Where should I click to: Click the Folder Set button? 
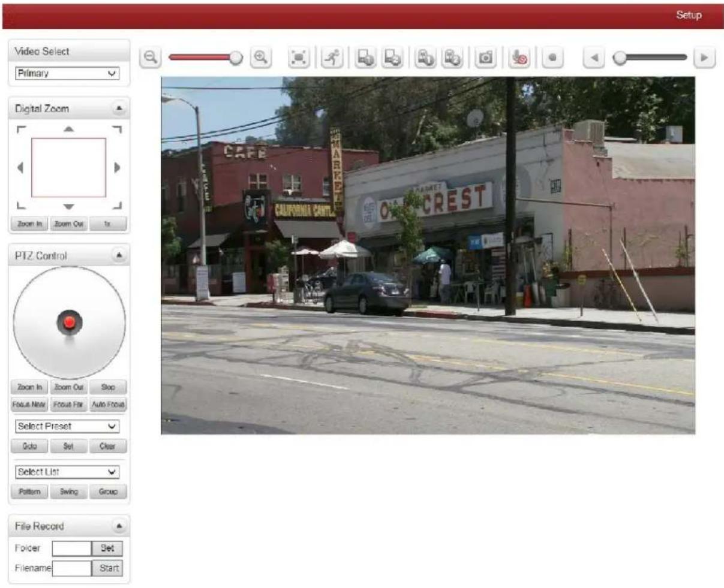(x=107, y=548)
